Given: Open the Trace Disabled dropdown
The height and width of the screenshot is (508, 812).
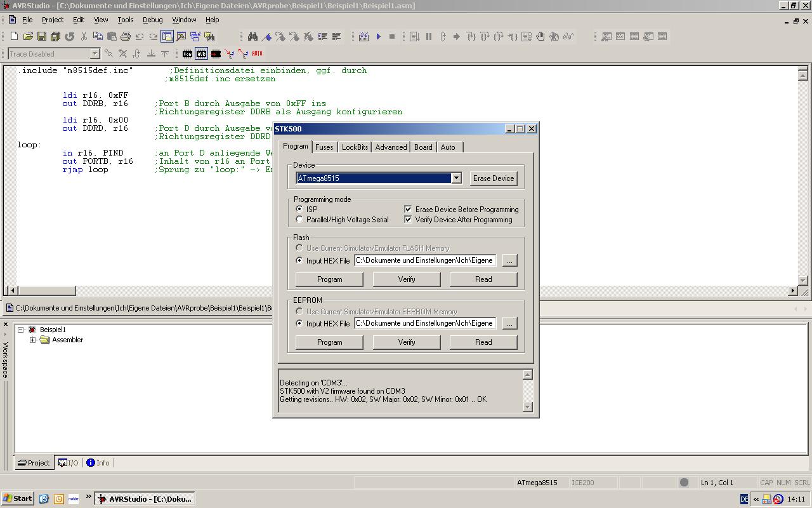Looking at the screenshot, I should point(95,54).
